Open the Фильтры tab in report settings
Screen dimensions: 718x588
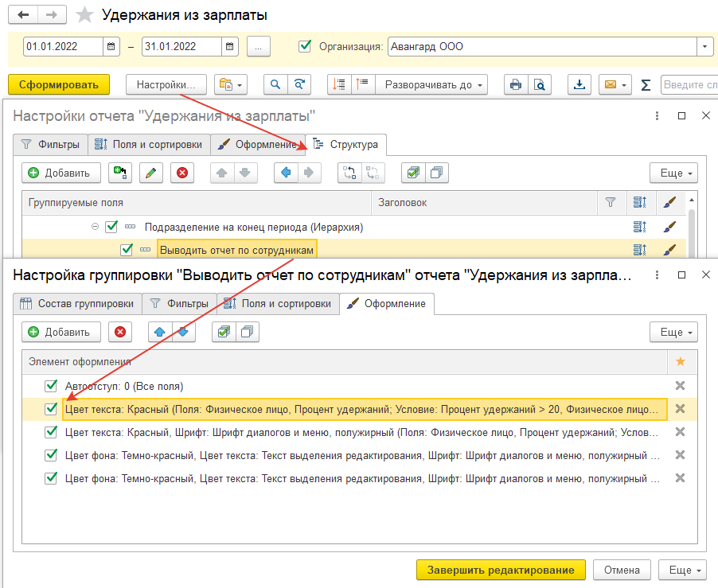pyautogui.click(x=50, y=145)
